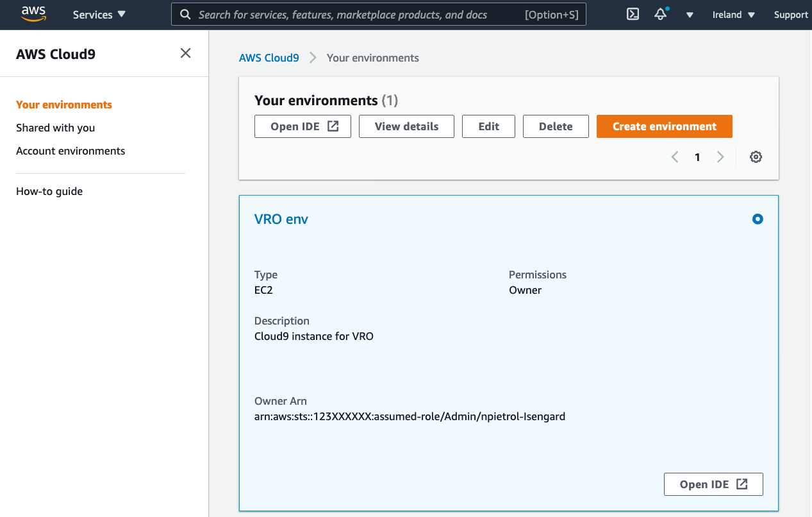Click the Edit button
Viewport: 812px width, 517px height.
click(488, 126)
